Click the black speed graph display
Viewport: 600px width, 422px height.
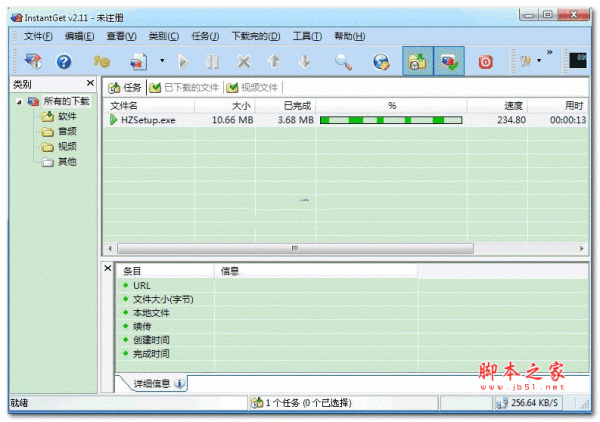point(577,60)
